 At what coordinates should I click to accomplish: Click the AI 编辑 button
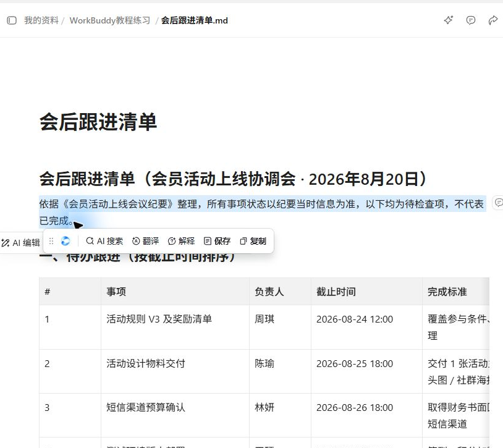click(x=20, y=243)
